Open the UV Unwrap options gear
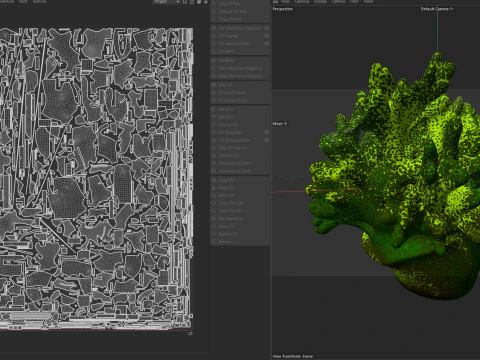Viewport: 480px width, 360px height. click(267, 36)
